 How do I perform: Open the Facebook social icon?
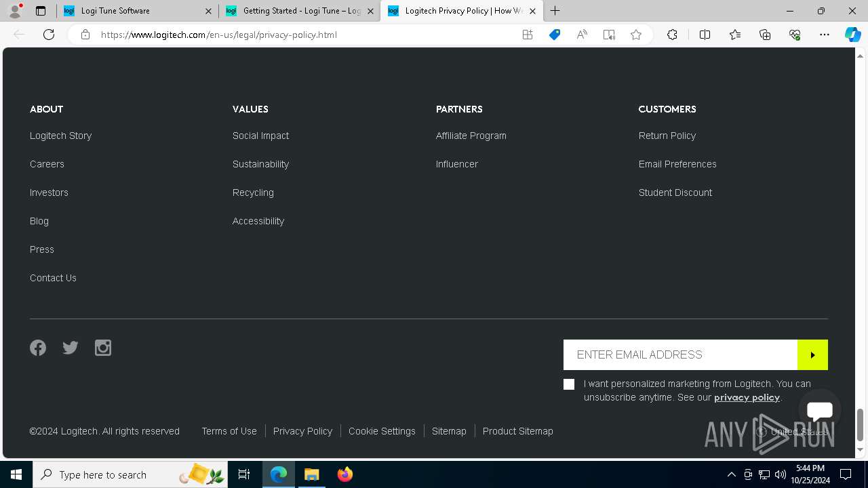point(38,348)
